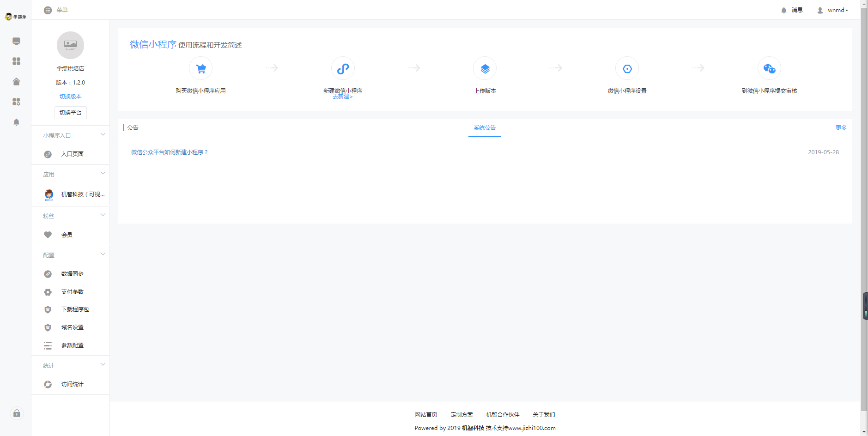Click the page vertical scrollbar
This screenshot has height=436, width=868.
pyautogui.click(x=864, y=209)
